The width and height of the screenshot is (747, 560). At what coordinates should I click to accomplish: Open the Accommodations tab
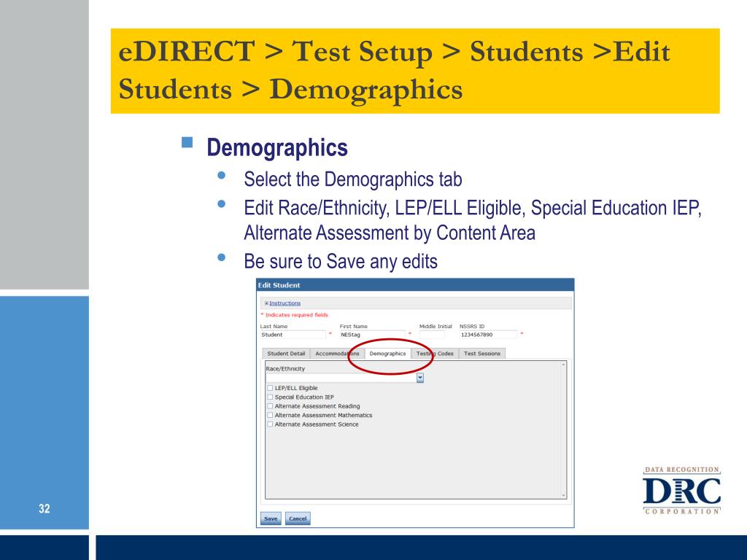(337, 354)
